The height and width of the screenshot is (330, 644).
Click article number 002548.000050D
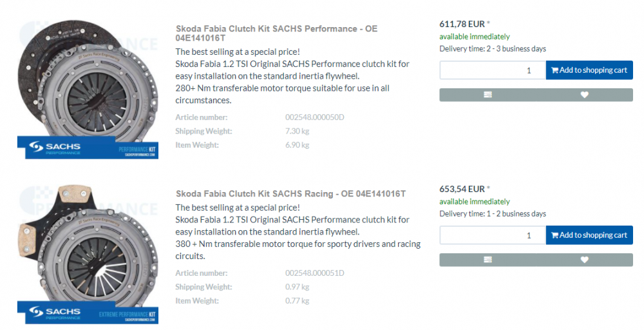[x=314, y=117]
